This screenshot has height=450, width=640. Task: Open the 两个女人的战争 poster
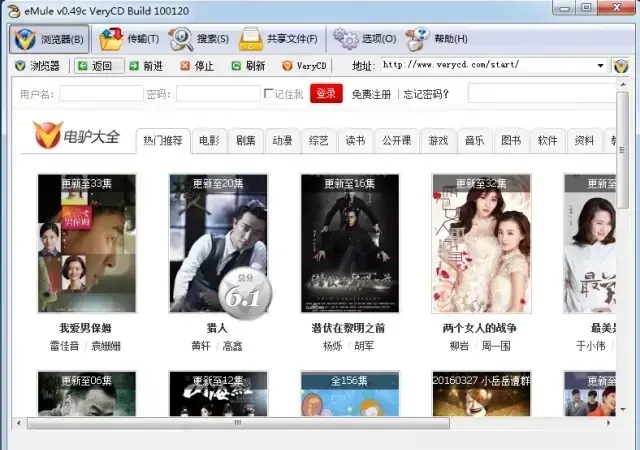click(x=482, y=243)
